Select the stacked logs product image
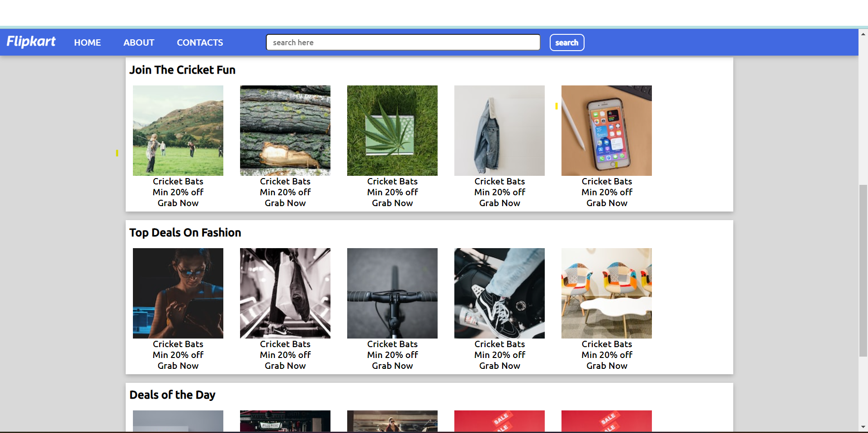Screen dimensions: 868x433 pos(285,131)
